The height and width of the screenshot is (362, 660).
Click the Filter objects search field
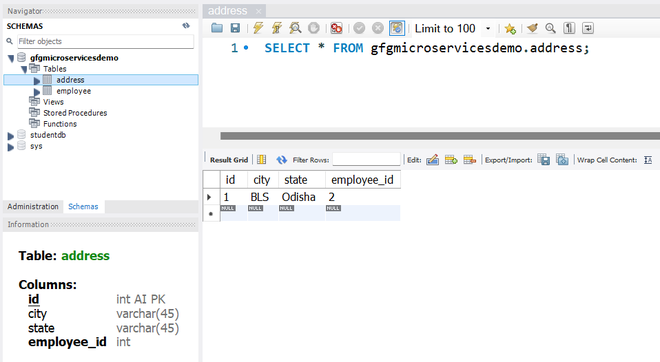[105, 41]
